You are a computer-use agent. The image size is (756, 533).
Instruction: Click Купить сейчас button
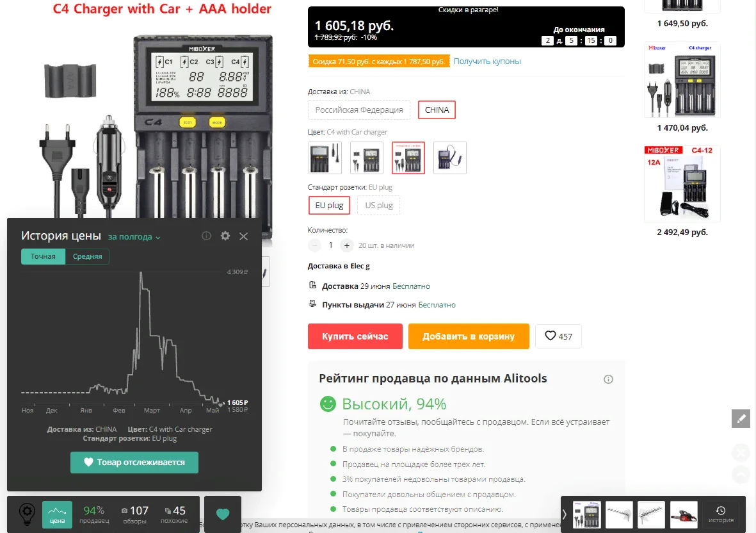pyautogui.click(x=355, y=336)
